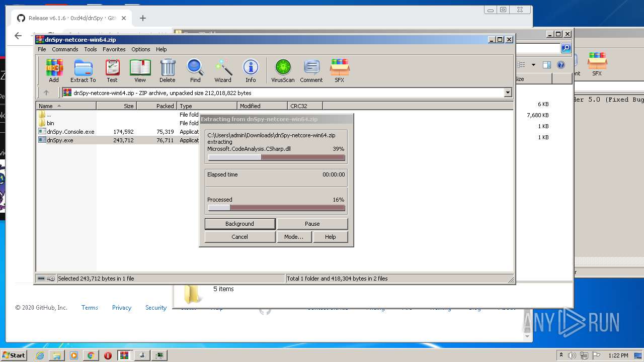Open Internet Explorer from the taskbar
The height and width of the screenshot is (362, 644).
[x=40, y=355]
